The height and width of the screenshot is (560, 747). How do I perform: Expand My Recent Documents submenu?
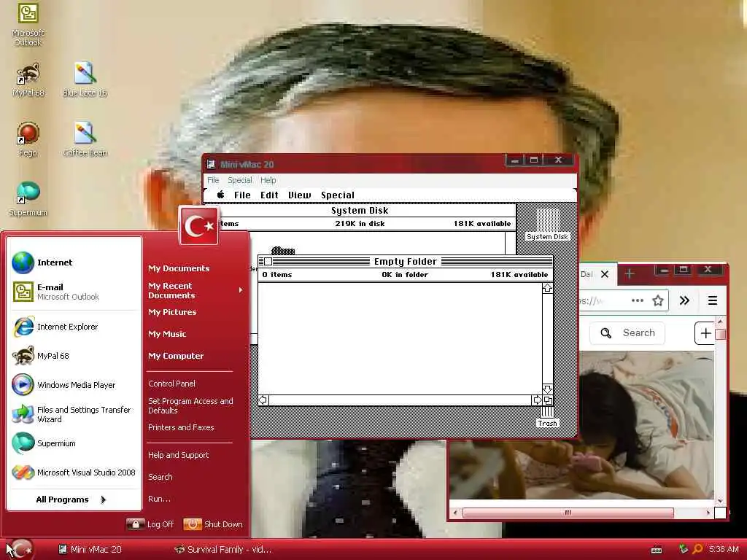(196, 290)
